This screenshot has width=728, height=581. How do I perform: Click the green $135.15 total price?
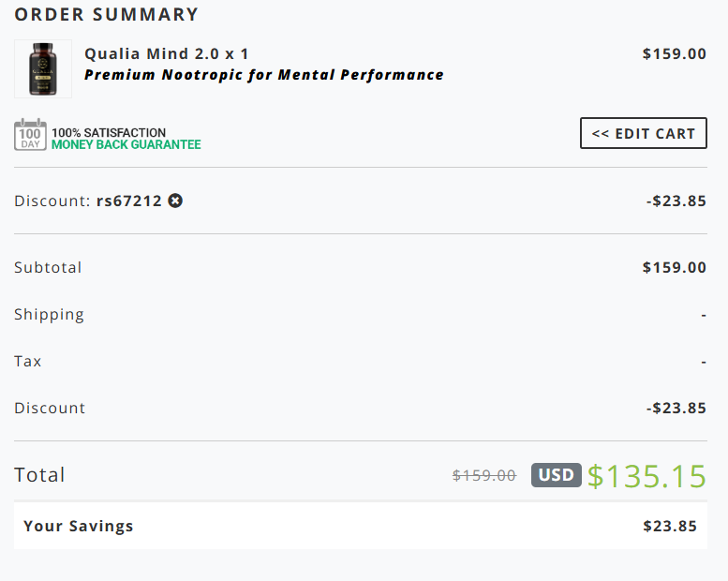646,476
